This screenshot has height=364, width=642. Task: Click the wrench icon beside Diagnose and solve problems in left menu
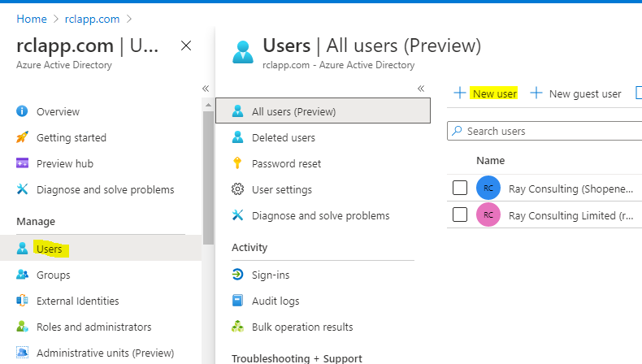point(22,189)
